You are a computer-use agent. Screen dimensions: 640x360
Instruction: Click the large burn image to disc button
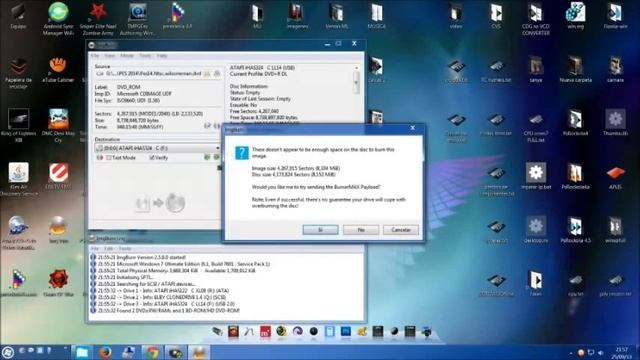click(160, 203)
